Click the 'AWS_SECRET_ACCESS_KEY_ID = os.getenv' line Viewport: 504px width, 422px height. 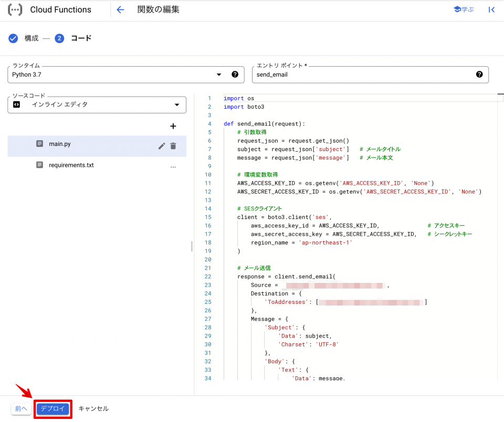click(359, 192)
